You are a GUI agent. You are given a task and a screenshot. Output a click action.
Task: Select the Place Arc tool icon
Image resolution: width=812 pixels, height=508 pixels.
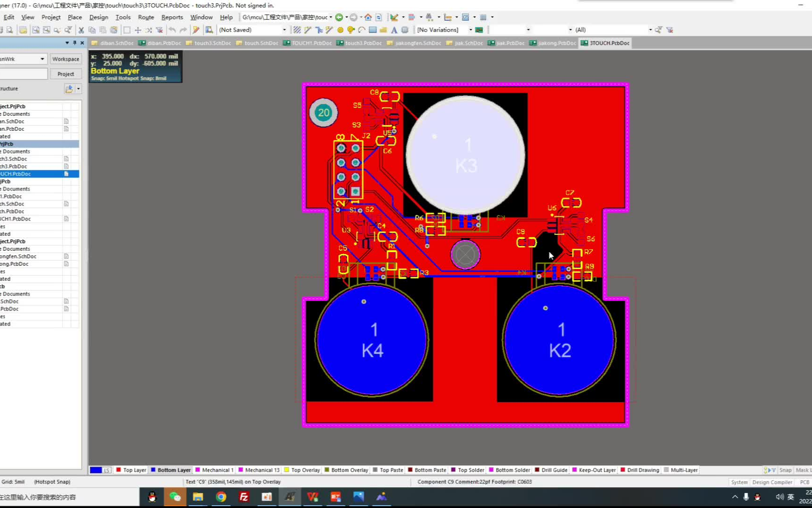coord(362,30)
